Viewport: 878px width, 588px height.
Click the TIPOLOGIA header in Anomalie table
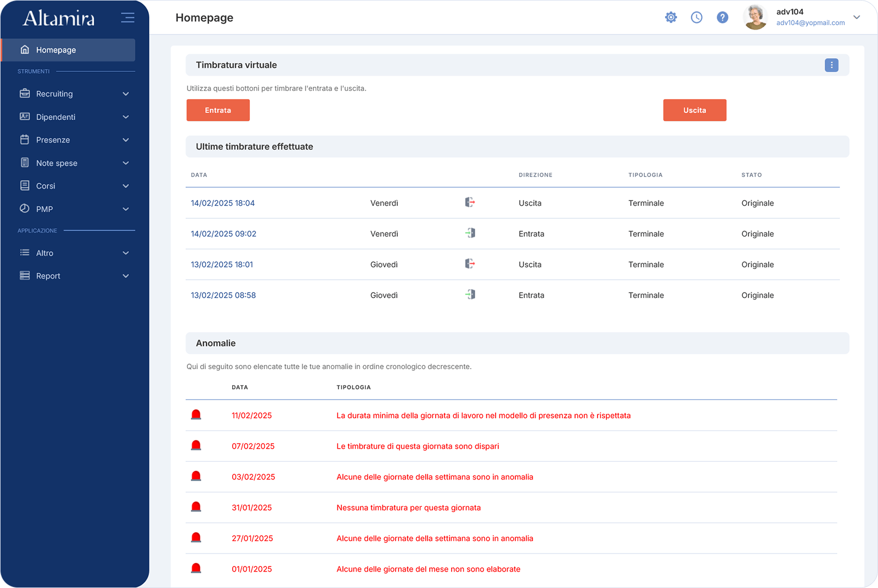pos(353,387)
